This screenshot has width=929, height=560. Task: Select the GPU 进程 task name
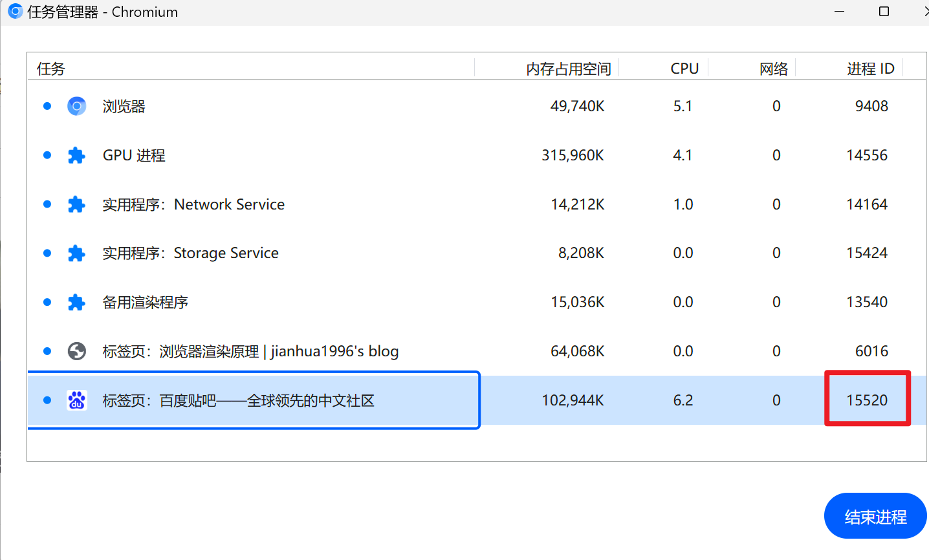pyautogui.click(x=134, y=155)
